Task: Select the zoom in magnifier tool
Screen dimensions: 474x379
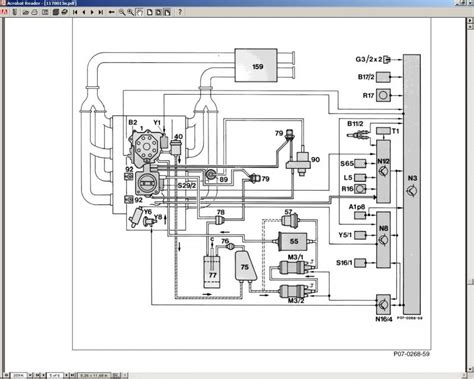Action: click(x=122, y=12)
